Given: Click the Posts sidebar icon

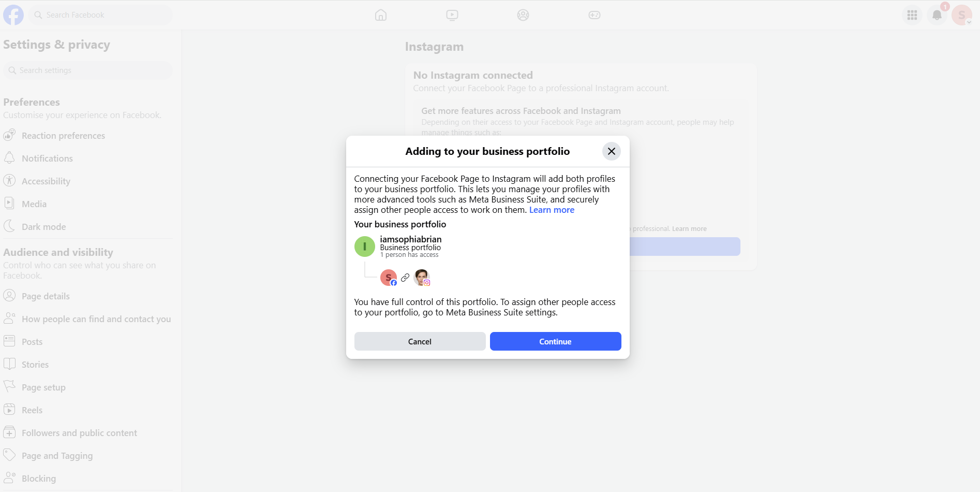Looking at the screenshot, I should click(9, 341).
